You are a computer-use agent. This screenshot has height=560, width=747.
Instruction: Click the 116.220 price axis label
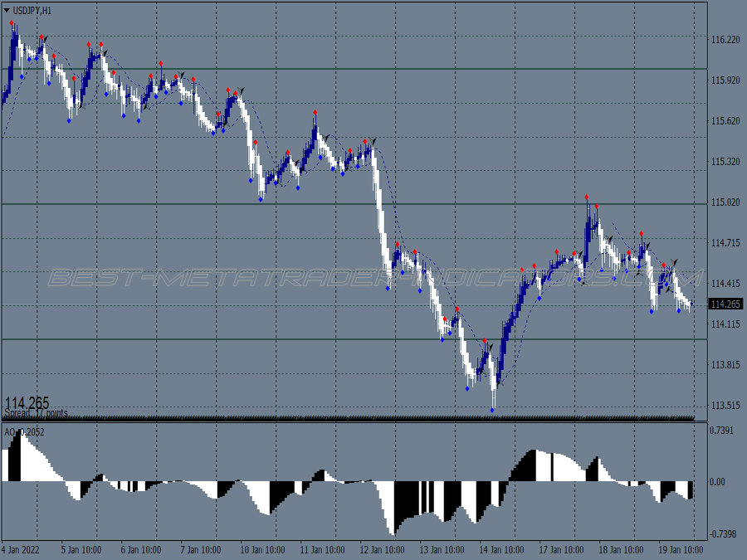(725, 40)
